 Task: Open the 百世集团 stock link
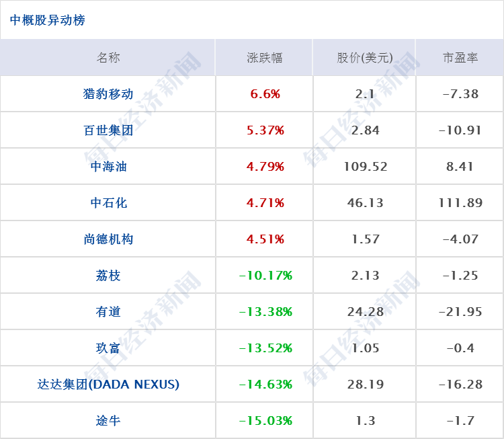(x=108, y=130)
